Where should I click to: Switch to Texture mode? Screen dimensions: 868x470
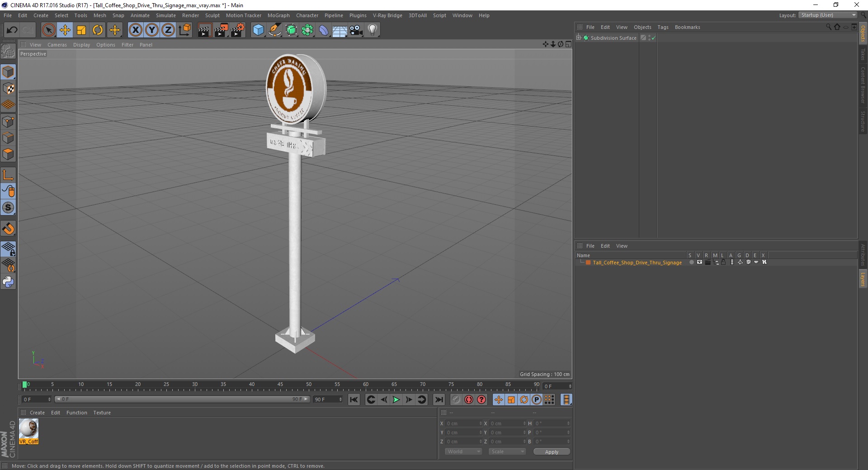pyautogui.click(x=8, y=88)
